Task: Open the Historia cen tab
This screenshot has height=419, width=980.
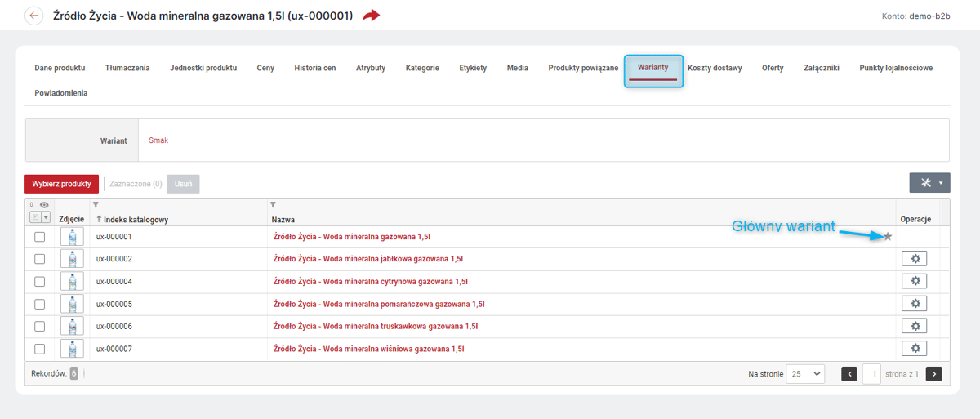Action: pos(315,68)
